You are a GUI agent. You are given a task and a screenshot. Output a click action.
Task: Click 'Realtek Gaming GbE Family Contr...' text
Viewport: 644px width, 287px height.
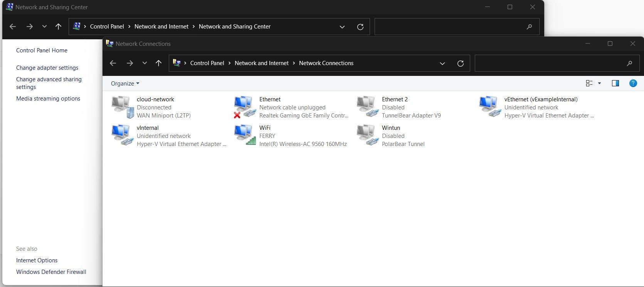[x=304, y=116]
